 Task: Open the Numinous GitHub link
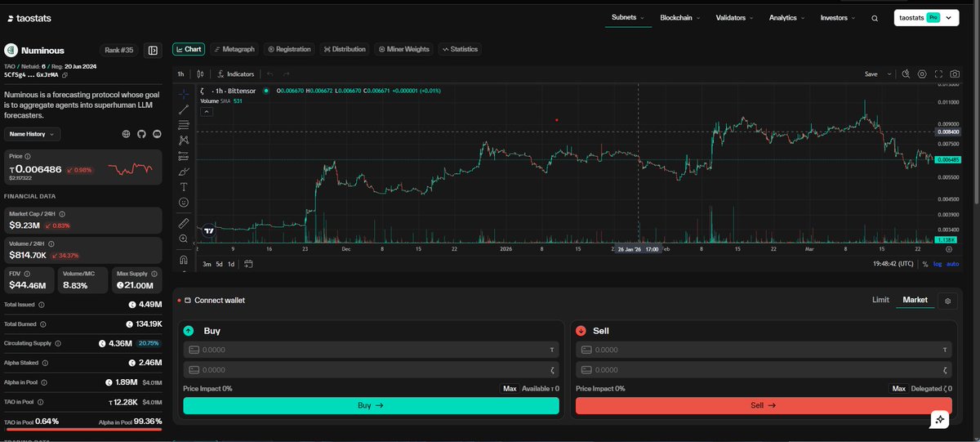click(141, 133)
